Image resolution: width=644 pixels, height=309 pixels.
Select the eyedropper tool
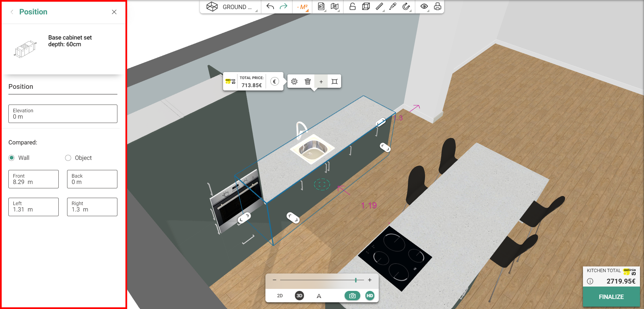(392, 7)
